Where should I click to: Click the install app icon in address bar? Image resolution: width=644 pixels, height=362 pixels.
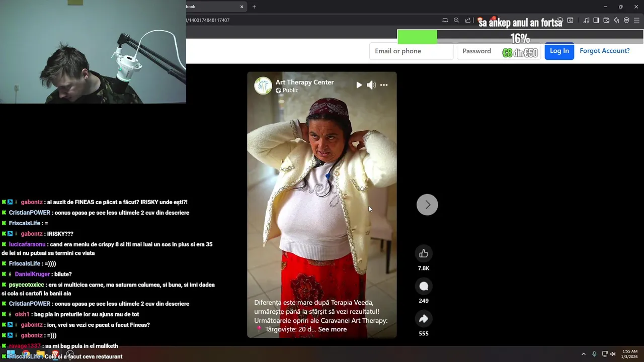[445, 20]
